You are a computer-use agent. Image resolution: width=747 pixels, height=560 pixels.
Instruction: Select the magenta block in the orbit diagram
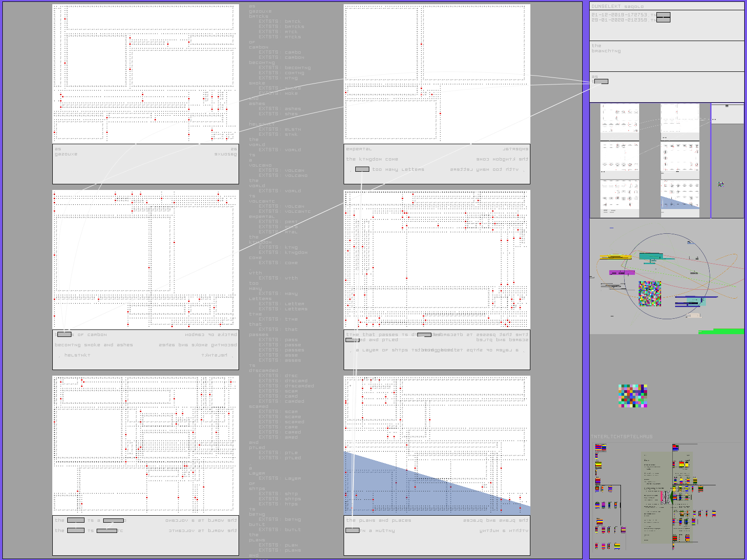(x=622, y=273)
